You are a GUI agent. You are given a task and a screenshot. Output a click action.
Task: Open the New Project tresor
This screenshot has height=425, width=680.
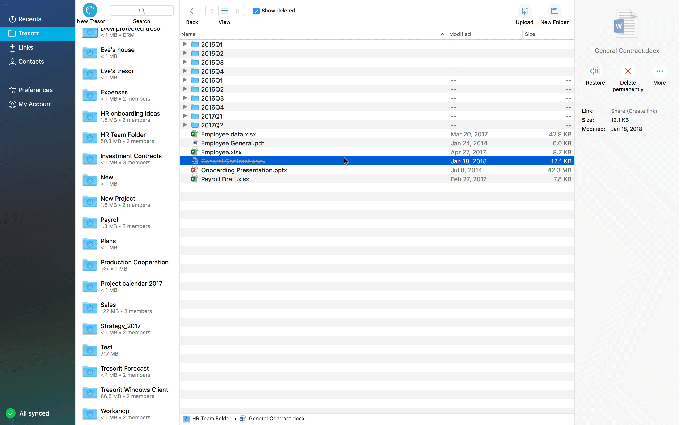pos(128,201)
